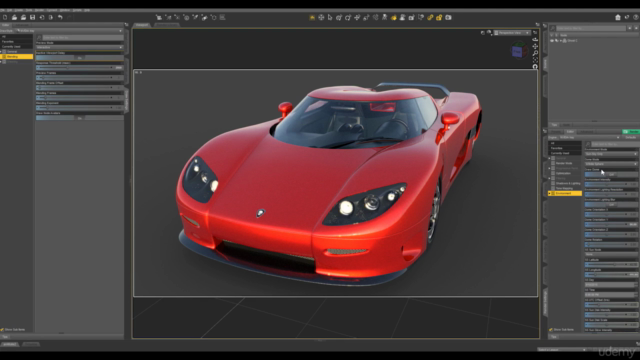Toggle the Environment Lighting Blur switch

coord(611,204)
